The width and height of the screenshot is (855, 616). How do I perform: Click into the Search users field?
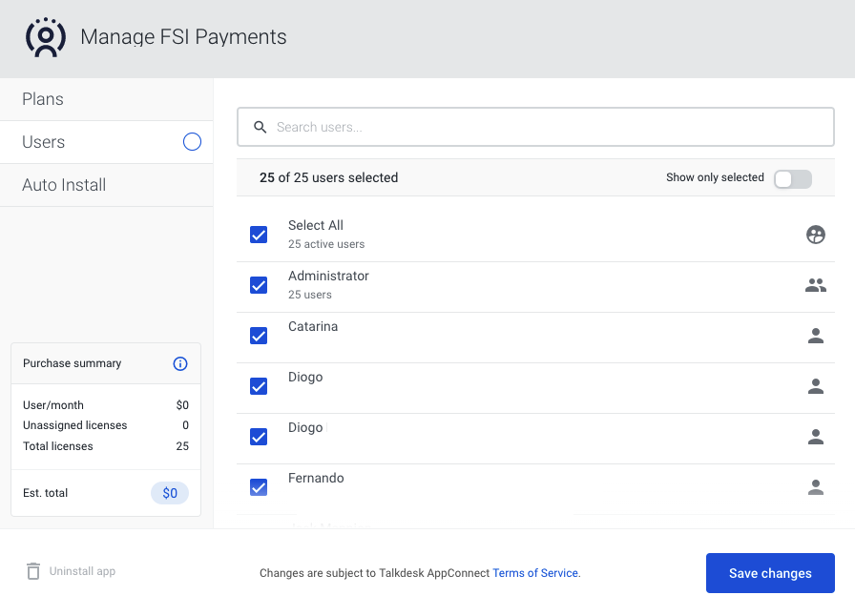(x=535, y=127)
